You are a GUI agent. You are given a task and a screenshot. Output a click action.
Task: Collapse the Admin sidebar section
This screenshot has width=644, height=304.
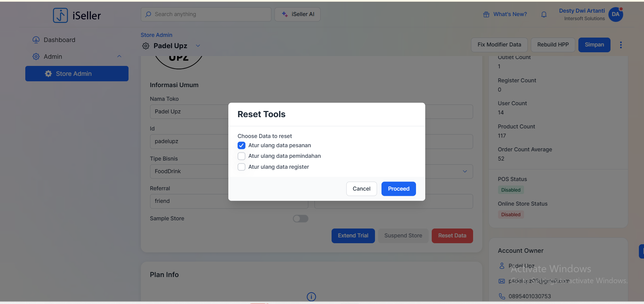click(x=119, y=56)
